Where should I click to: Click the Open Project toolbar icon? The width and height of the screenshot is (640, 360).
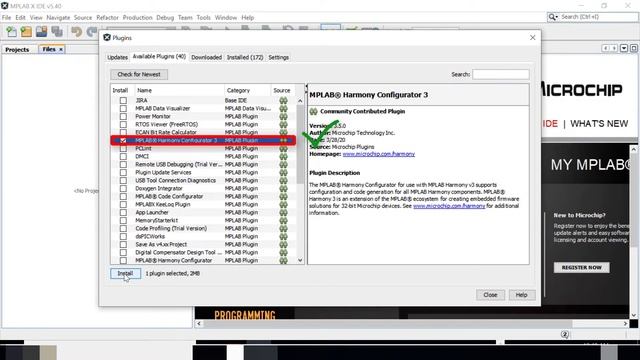click(41, 32)
